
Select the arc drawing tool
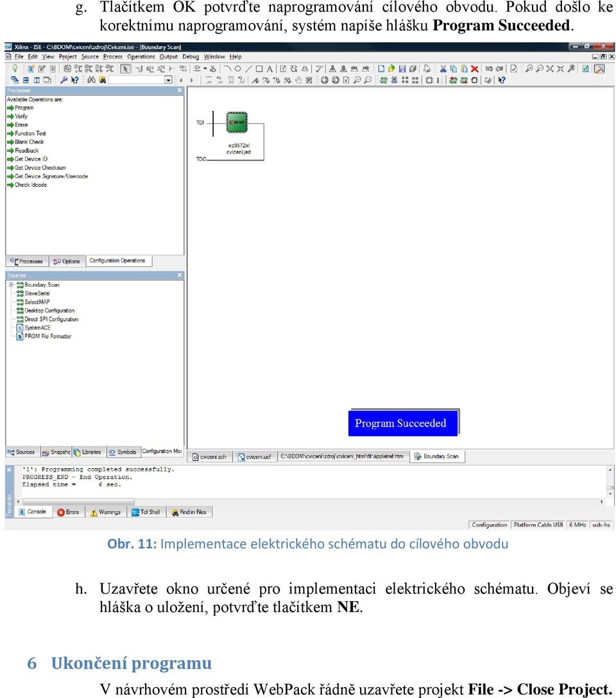[x=227, y=69]
